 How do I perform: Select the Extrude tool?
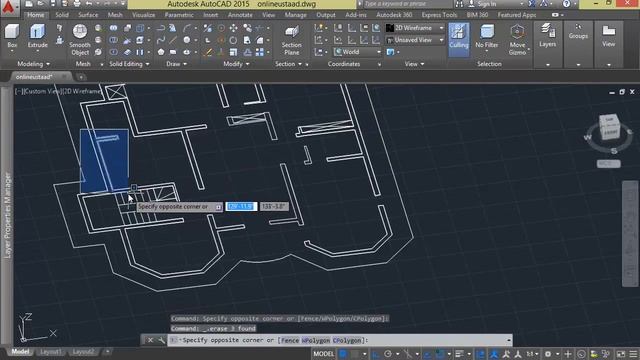[37, 37]
